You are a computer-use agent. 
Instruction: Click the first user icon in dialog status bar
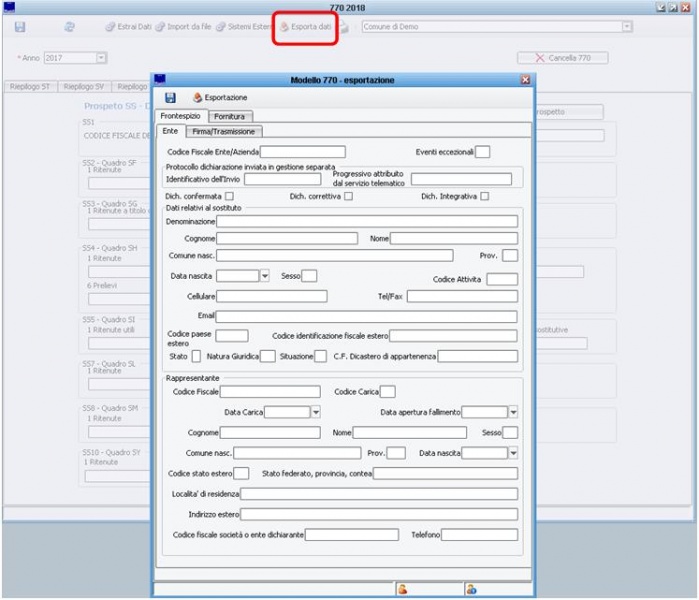[402, 589]
